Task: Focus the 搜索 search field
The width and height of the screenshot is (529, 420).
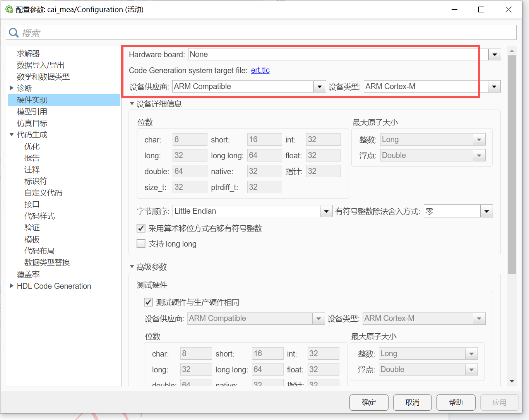Action: 261,33
